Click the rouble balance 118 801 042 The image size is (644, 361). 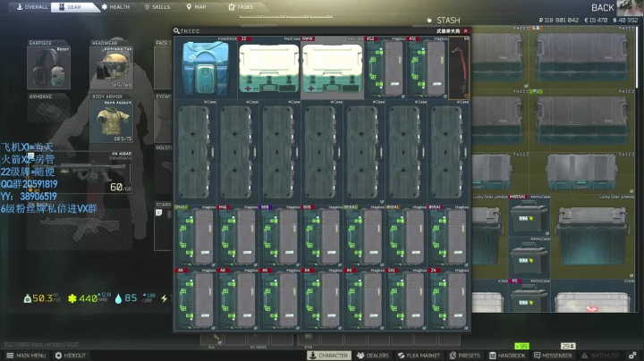click(x=559, y=20)
